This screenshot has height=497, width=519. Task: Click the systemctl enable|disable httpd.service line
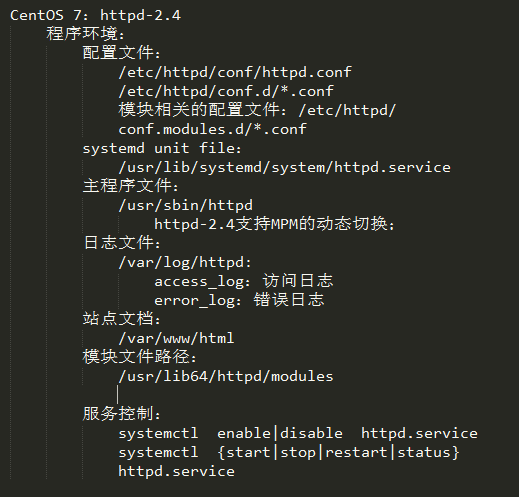(298, 433)
